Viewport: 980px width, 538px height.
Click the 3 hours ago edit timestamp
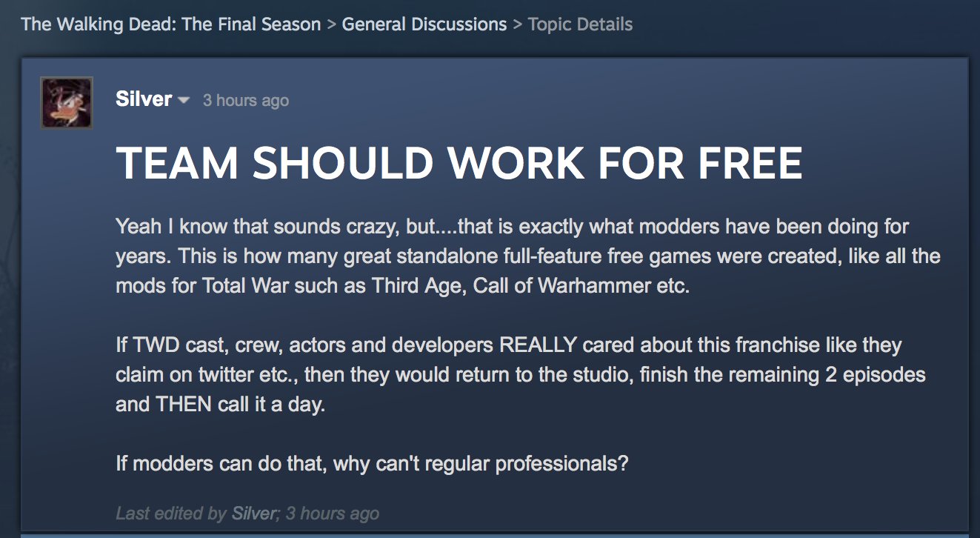333,513
